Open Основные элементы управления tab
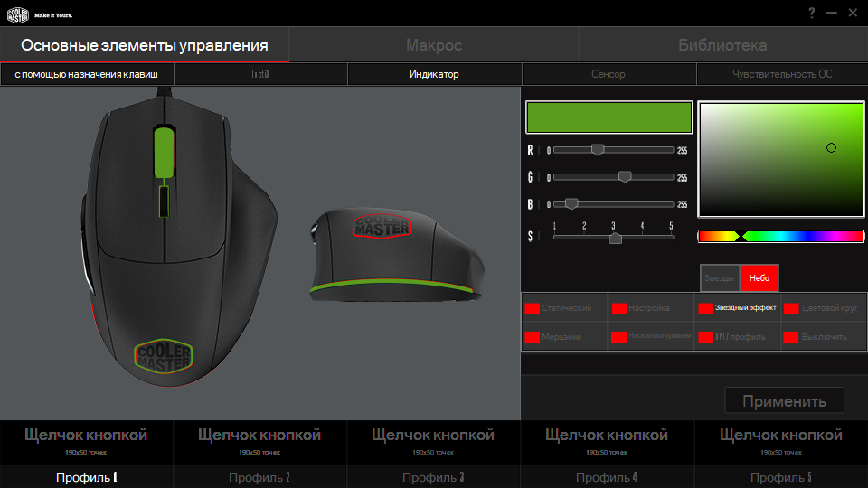Screen dimensions: 868x488 [x=145, y=45]
